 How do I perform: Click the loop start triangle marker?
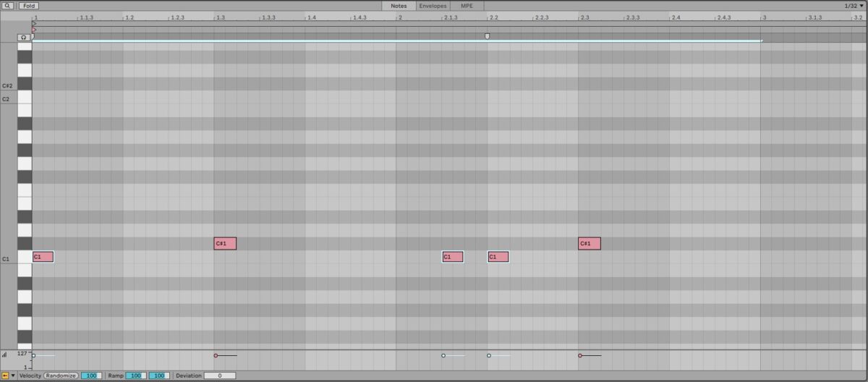[34, 23]
